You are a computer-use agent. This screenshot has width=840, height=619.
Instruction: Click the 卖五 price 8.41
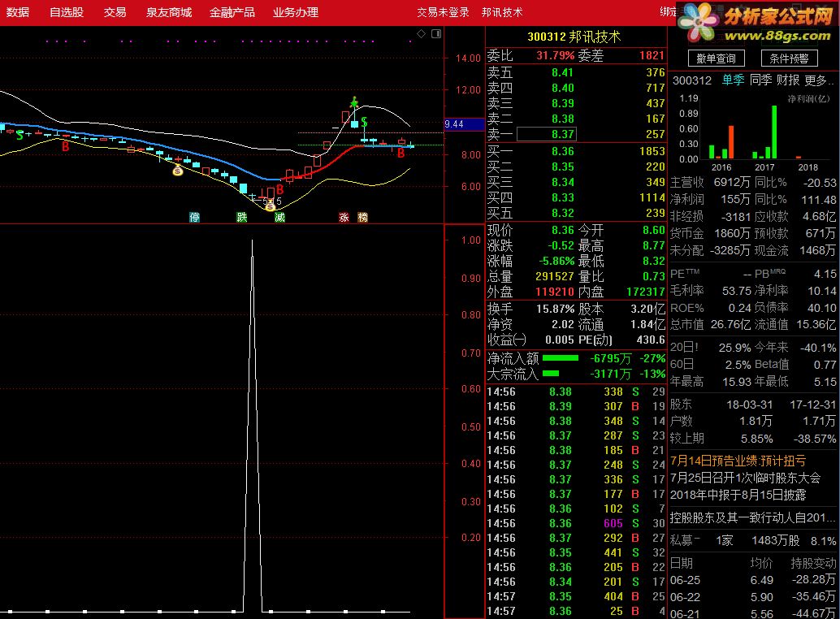coord(562,72)
